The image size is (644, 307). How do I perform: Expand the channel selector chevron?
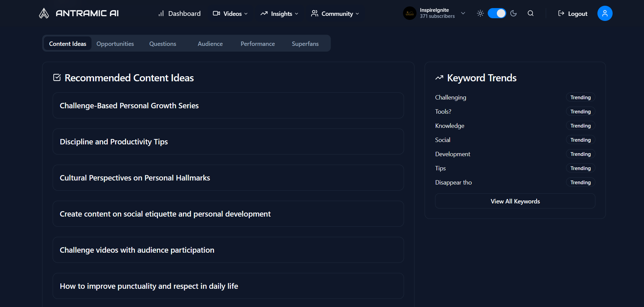coord(463,13)
